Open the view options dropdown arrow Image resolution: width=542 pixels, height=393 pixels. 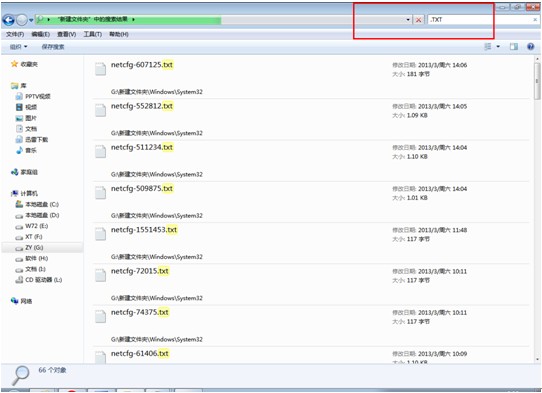pos(498,46)
